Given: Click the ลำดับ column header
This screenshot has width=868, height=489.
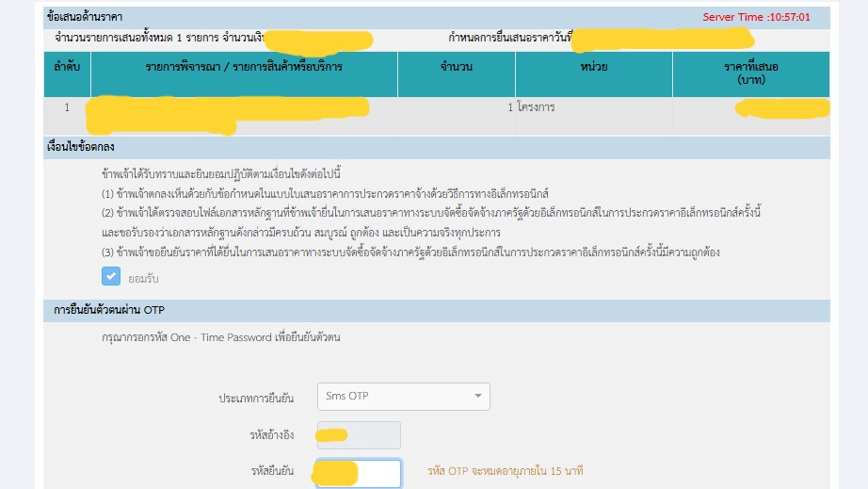Looking at the screenshot, I should tap(67, 74).
